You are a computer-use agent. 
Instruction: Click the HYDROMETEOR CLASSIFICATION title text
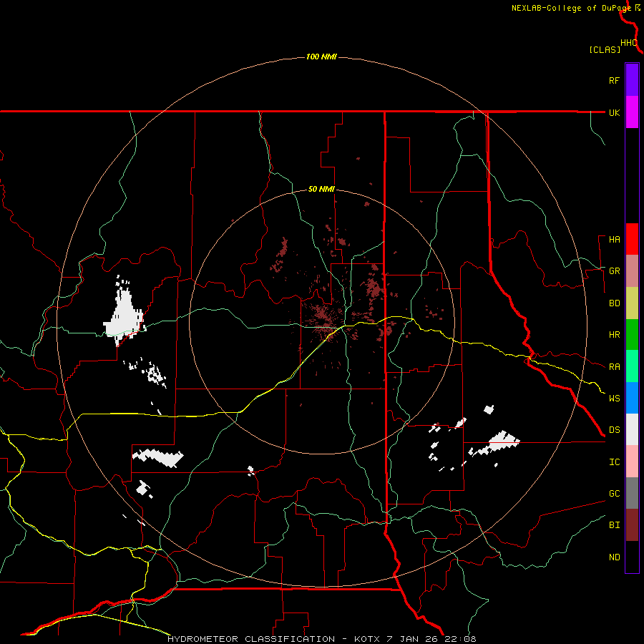251,639
